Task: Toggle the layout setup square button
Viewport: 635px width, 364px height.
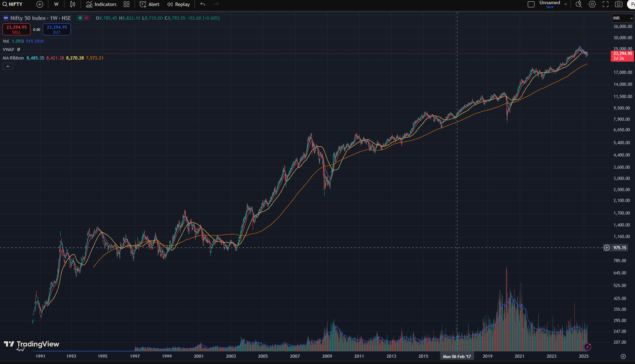Action: 531,4
